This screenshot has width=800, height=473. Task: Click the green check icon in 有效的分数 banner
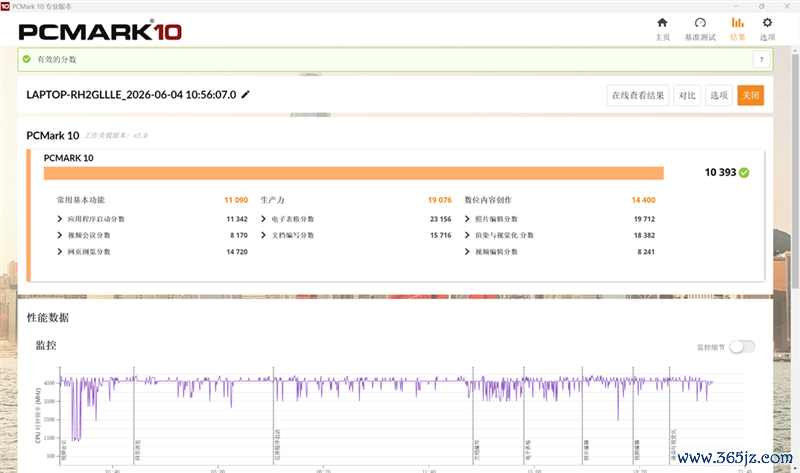click(x=27, y=59)
